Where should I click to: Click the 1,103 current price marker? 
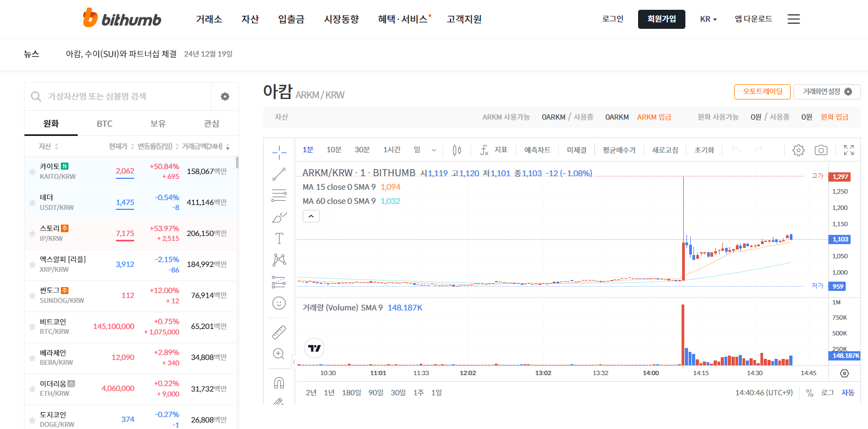840,239
